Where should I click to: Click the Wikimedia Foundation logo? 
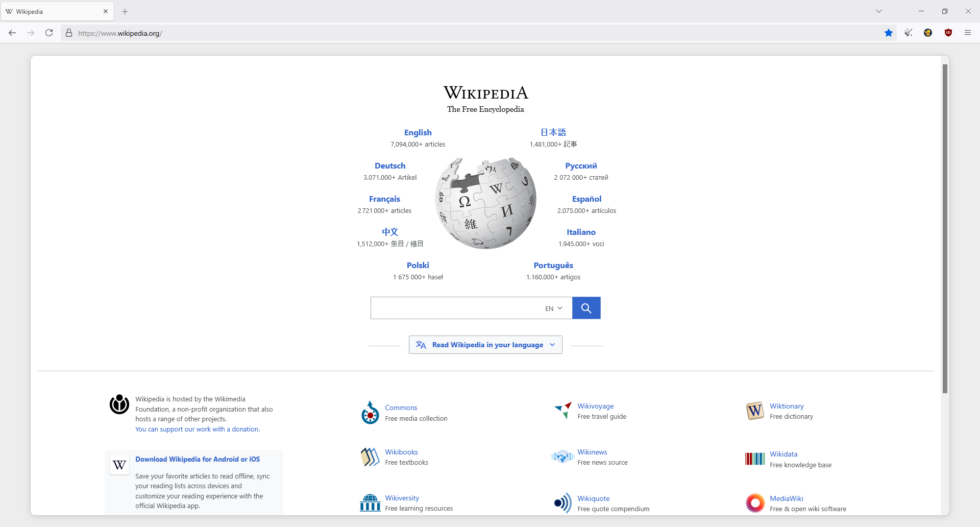coord(119,404)
